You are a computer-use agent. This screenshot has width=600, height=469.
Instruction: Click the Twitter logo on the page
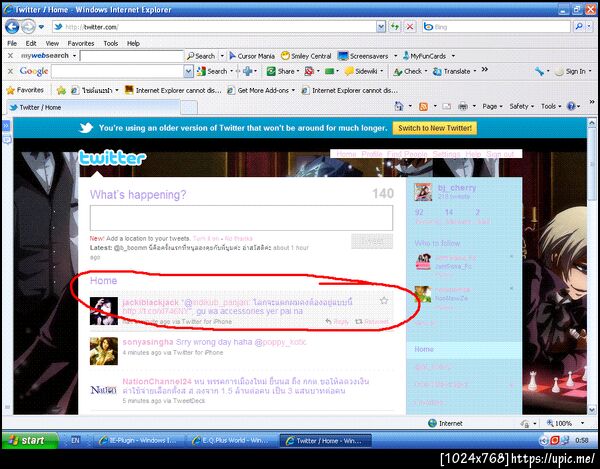click(x=112, y=158)
